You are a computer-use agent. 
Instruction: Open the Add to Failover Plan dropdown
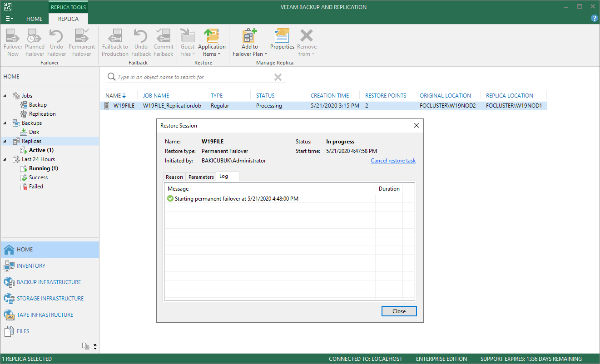point(249,43)
